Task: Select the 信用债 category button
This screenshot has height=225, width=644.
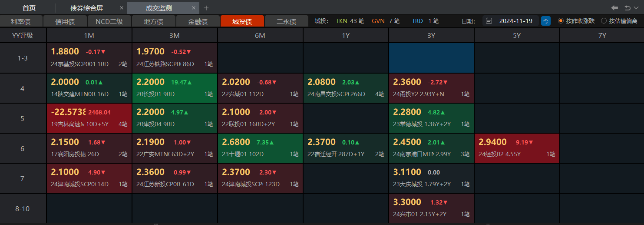Action: click(x=65, y=21)
